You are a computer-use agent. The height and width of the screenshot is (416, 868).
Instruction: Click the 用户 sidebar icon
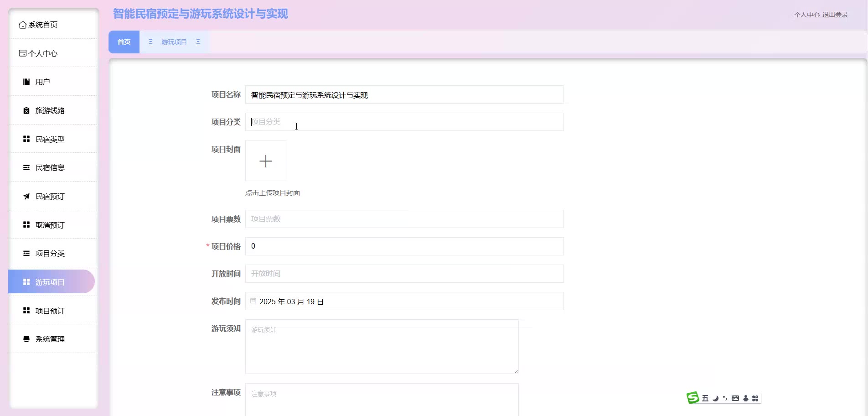[26, 82]
